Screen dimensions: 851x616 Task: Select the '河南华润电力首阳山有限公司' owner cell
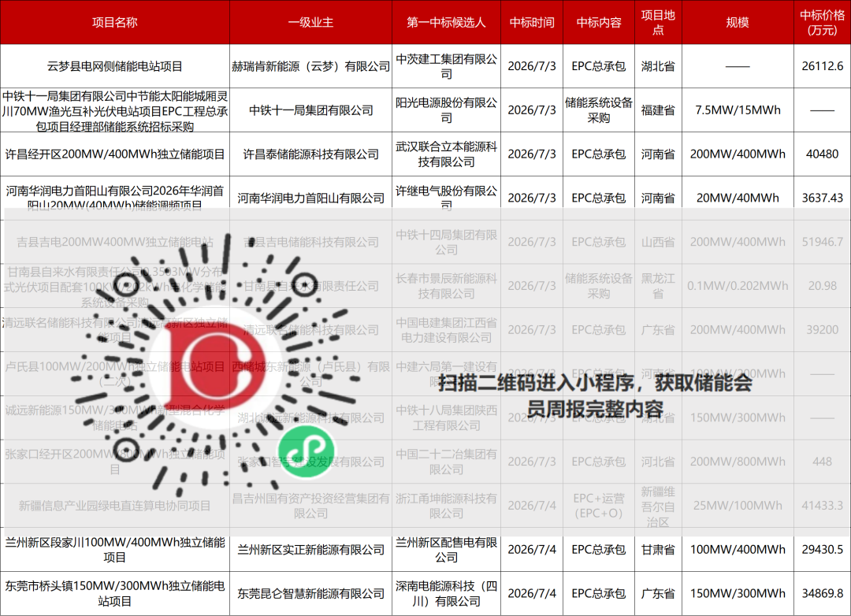[x=310, y=198]
